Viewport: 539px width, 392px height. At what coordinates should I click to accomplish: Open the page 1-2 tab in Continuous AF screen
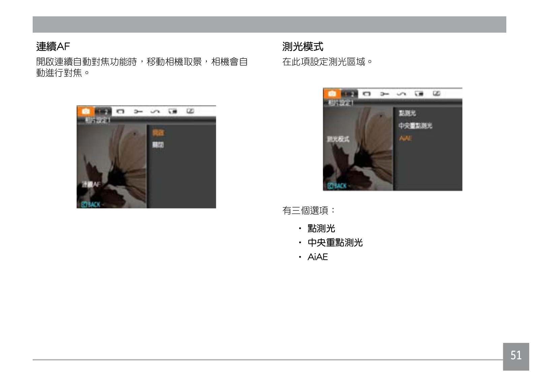coord(103,111)
